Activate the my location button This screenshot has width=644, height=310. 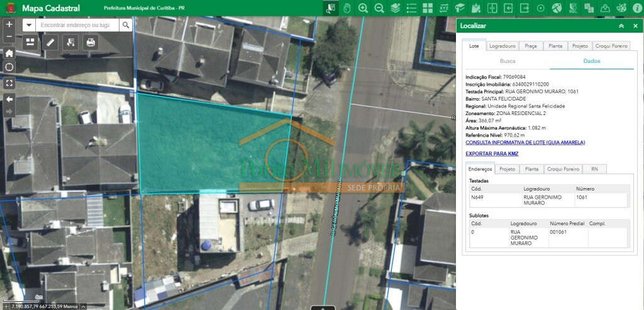(9, 67)
